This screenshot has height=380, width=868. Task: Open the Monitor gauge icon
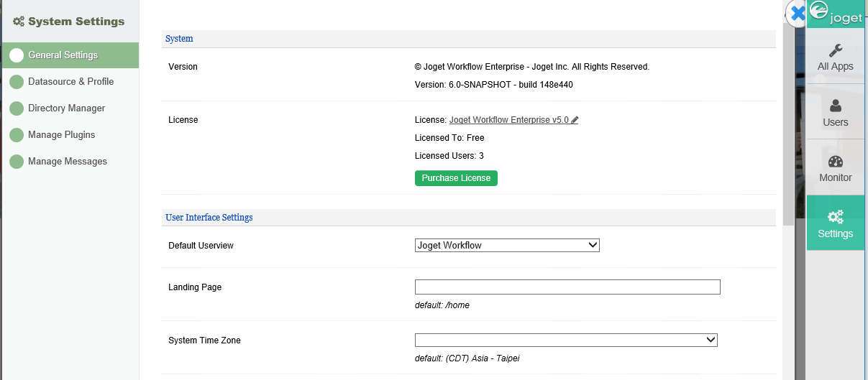coord(835,162)
